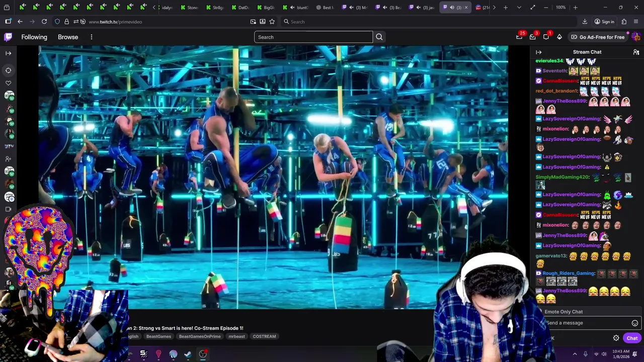This screenshot has height=362, width=644.
Task: Open the Steam taskbar icon
Action: [188, 354]
